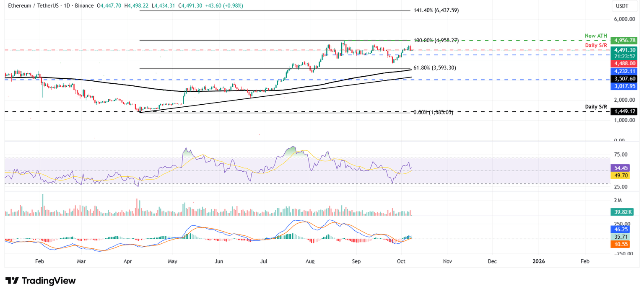Click the blue MACD value 46.25
The height and width of the screenshot is (294, 644).
(621, 230)
